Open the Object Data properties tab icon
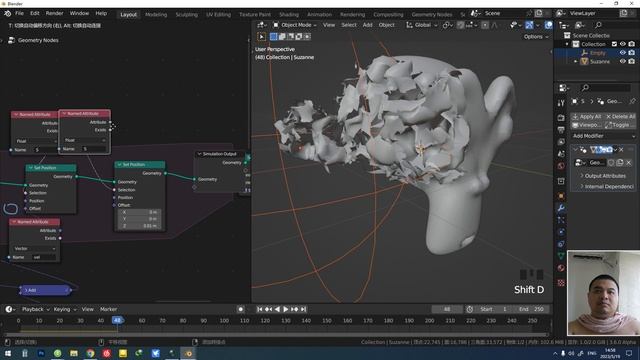This screenshot has height=360, width=640. (561, 256)
